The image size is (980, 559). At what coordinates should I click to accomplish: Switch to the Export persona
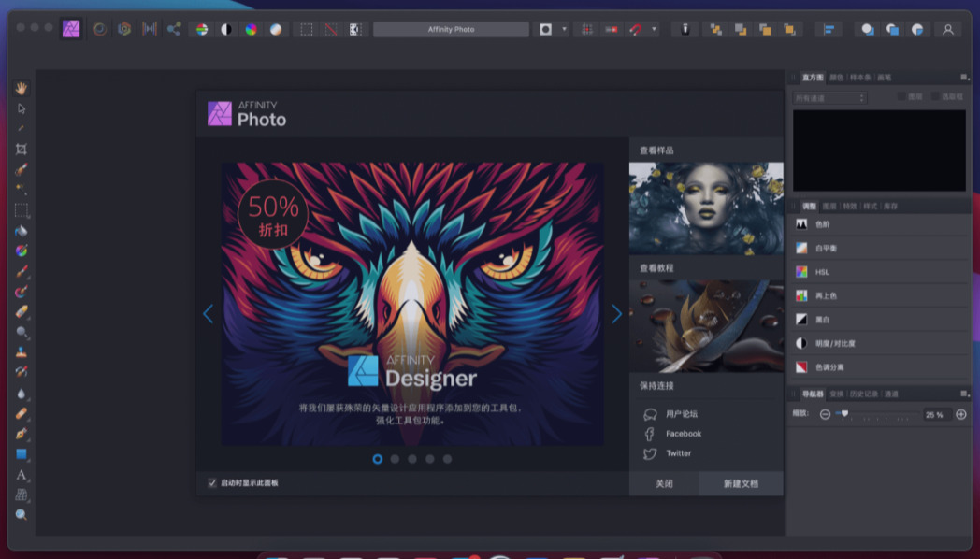point(174,29)
